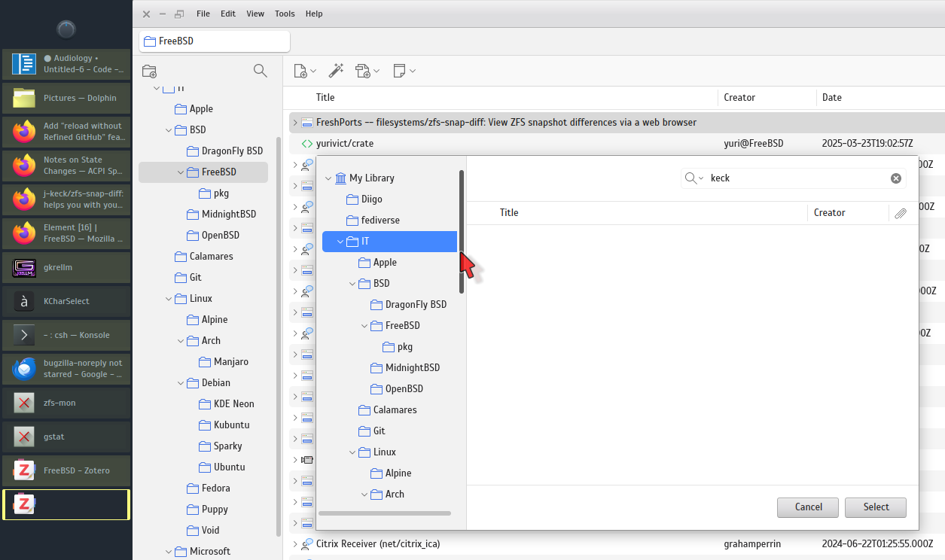Switch to gstat task entry
Viewport: 945px width, 560px height.
click(66, 437)
